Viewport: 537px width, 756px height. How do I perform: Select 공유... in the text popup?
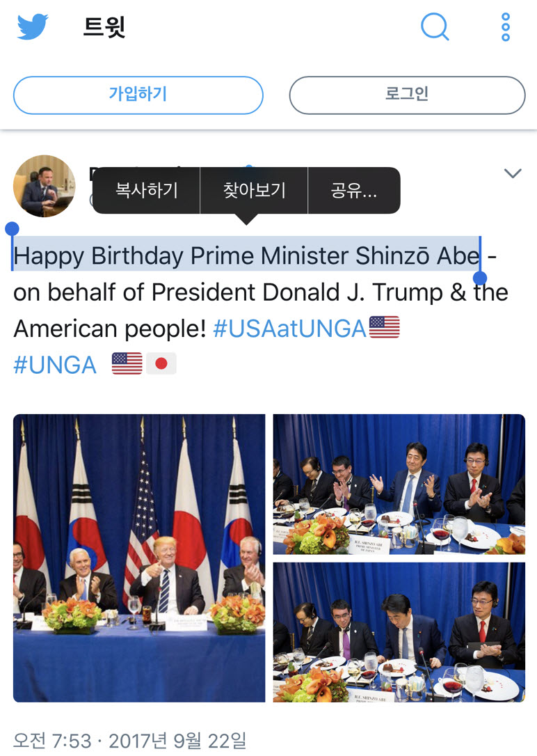click(x=354, y=190)
